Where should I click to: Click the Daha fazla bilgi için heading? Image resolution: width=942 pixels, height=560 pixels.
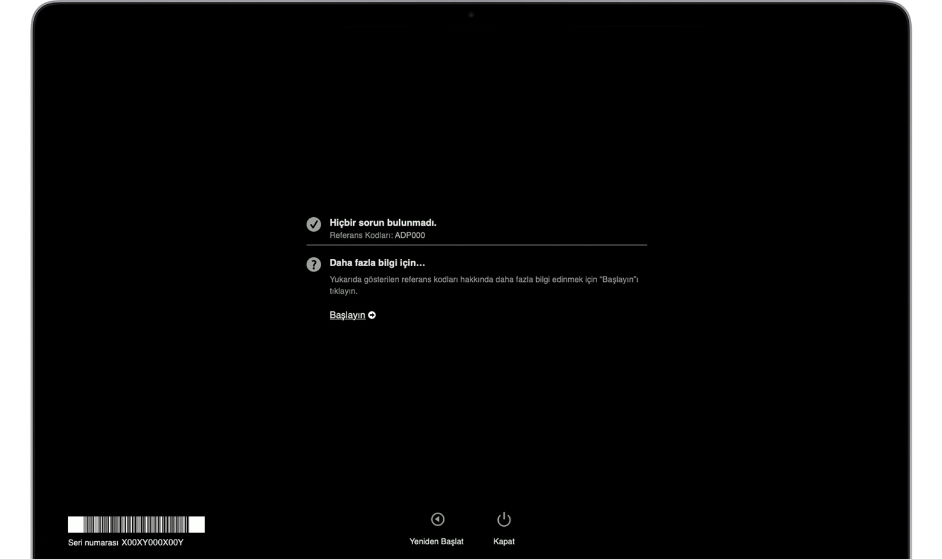(x=377, y=263)
